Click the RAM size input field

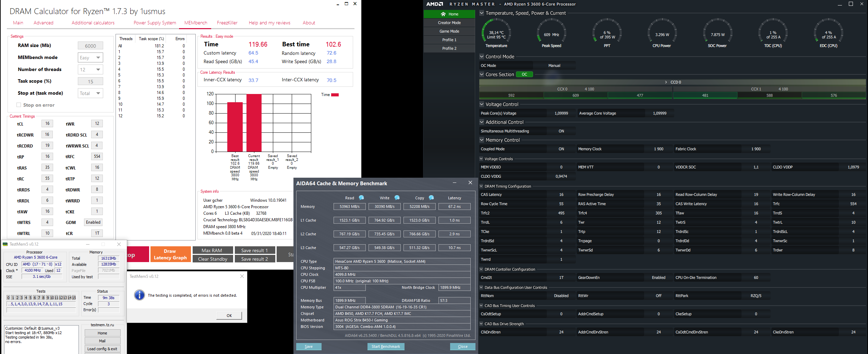pos(91,46)
